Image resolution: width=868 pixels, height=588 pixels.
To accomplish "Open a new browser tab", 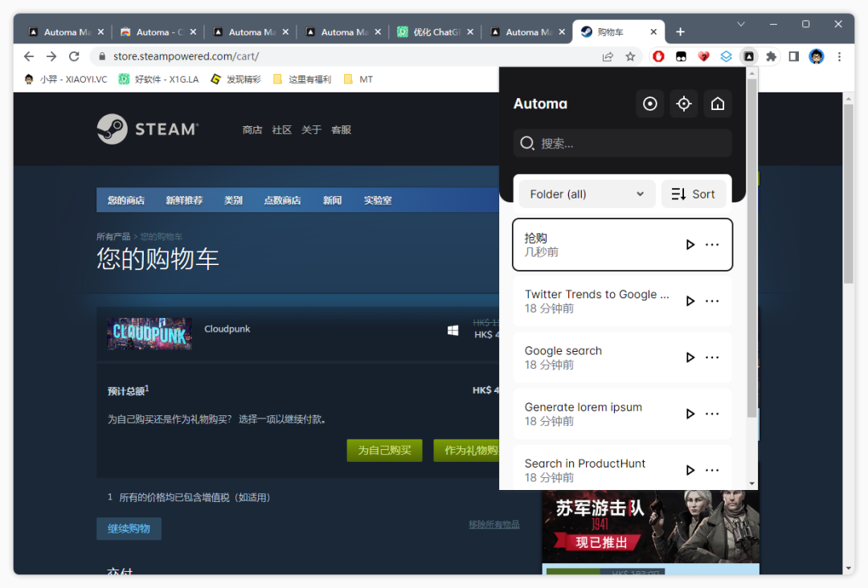I will point(681,32).
